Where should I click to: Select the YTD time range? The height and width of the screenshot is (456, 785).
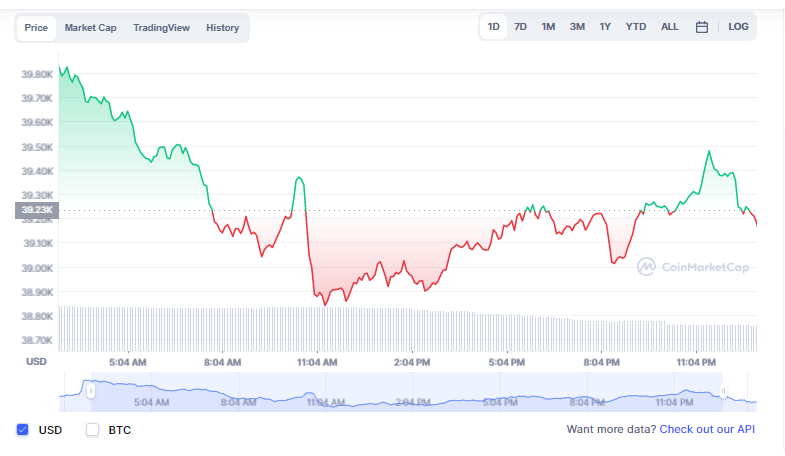pos(636,27)
